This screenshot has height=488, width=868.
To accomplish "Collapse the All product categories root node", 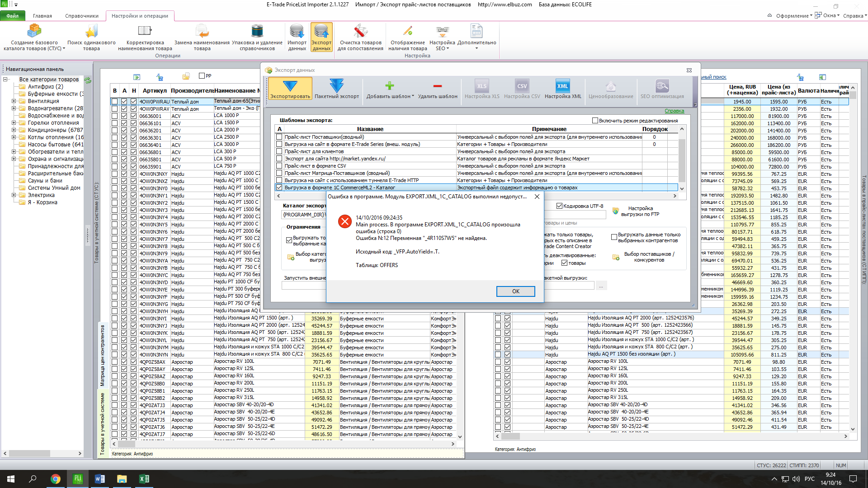I will coord(5,80).
